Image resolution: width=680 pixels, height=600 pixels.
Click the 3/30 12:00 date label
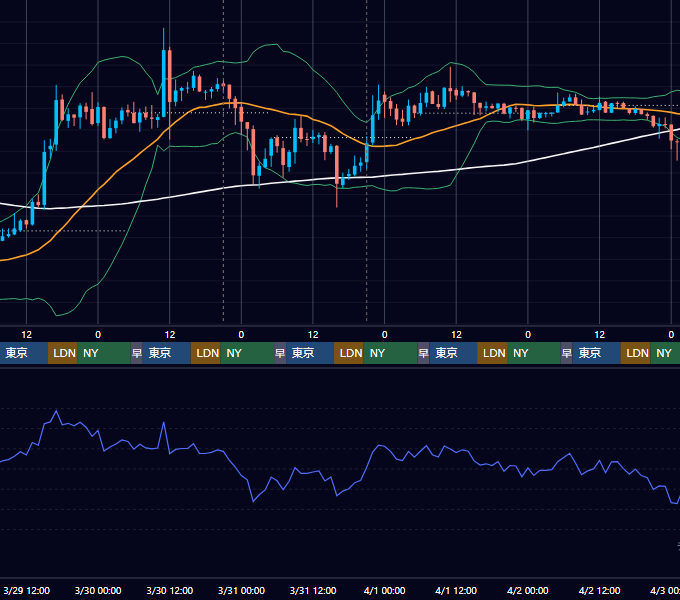[170, 590]
